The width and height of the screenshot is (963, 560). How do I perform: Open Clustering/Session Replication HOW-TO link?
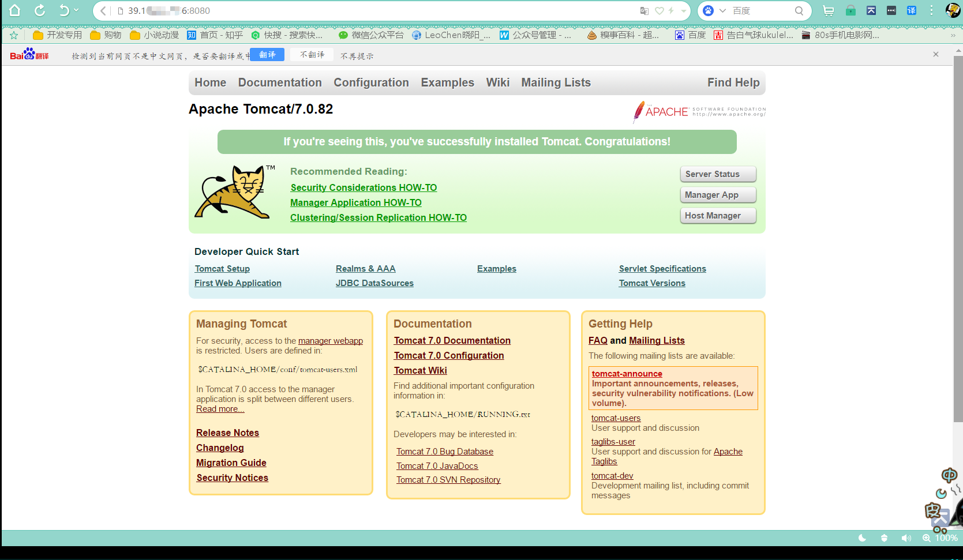click(379, 217)
